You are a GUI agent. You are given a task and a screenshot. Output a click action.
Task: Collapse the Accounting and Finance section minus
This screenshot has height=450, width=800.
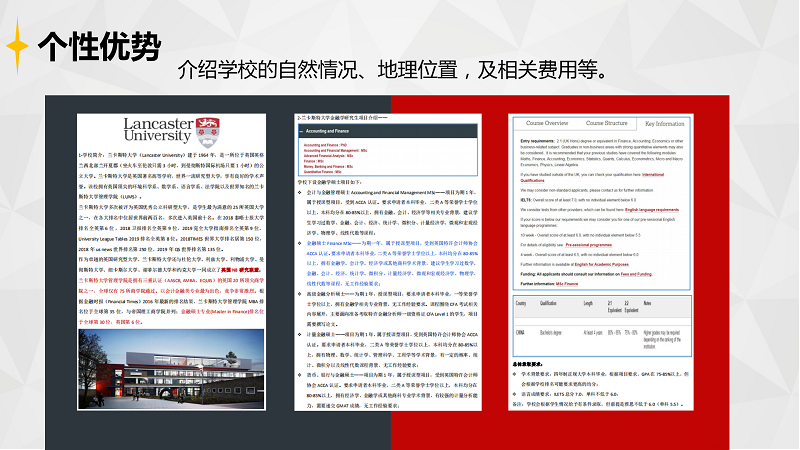301,131
